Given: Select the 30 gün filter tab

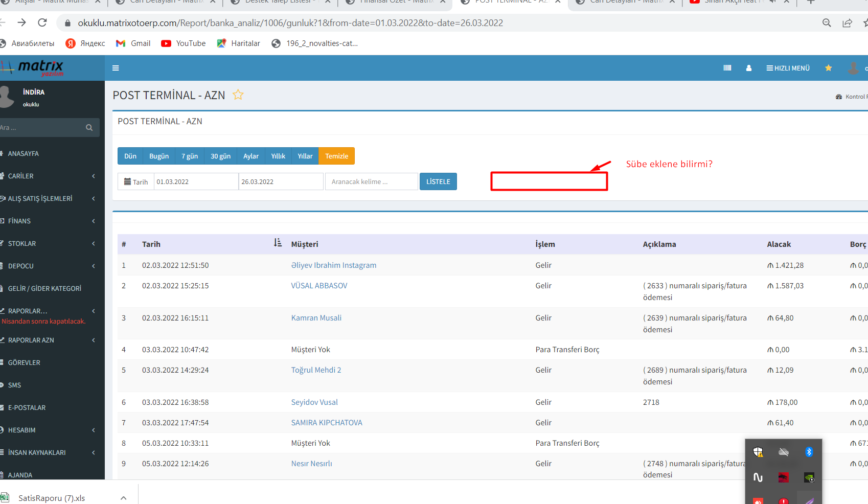Looking at the screenshot, I should 220,156.
